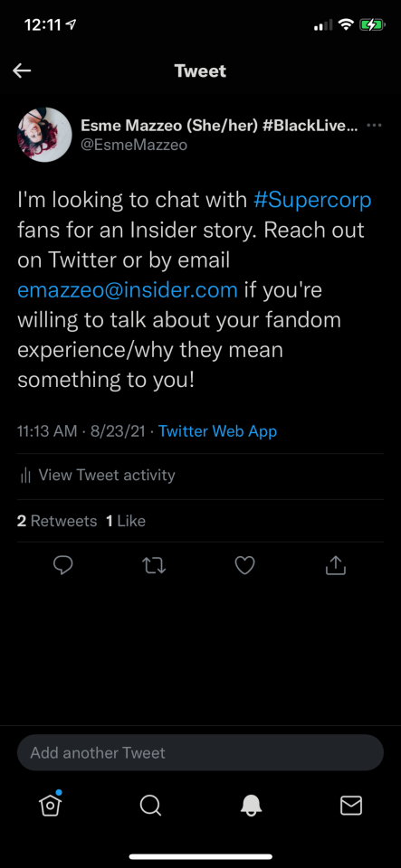Tap the reply speech bubble icon
Image resolution: width=401 pixels, height=868 pixels.
[63, 565]
